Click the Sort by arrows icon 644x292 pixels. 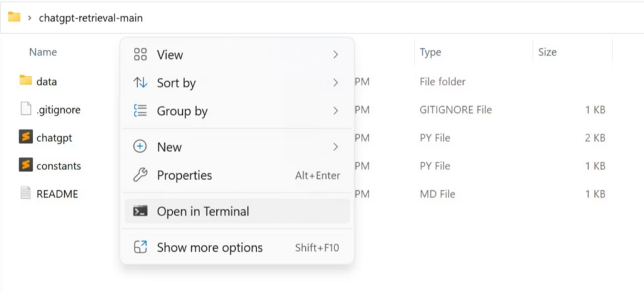[x=140, y=82]
